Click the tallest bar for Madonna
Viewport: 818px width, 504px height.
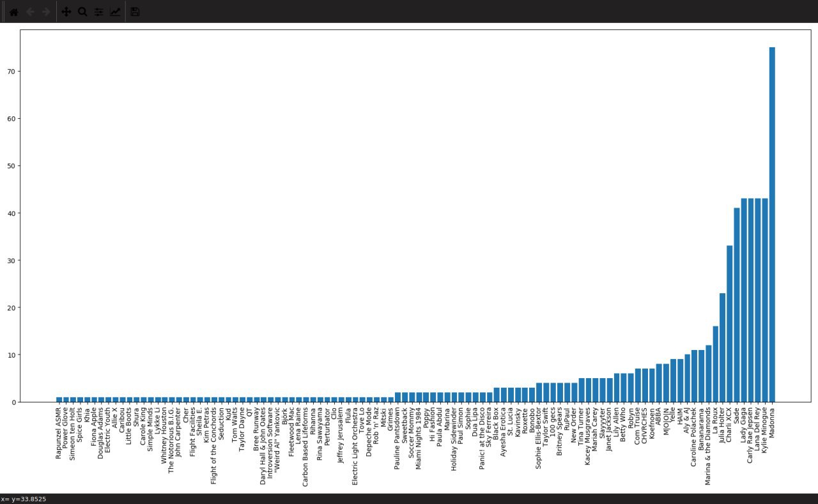(x=772, y=224)
